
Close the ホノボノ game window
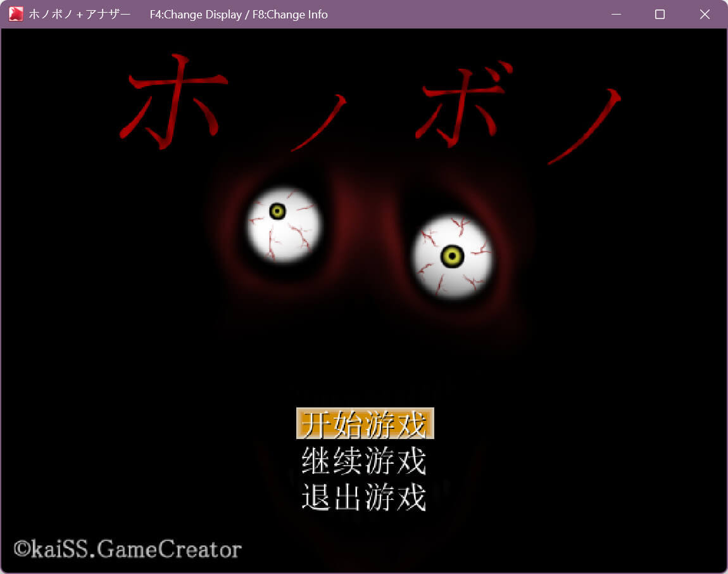[x=705, y=14]
